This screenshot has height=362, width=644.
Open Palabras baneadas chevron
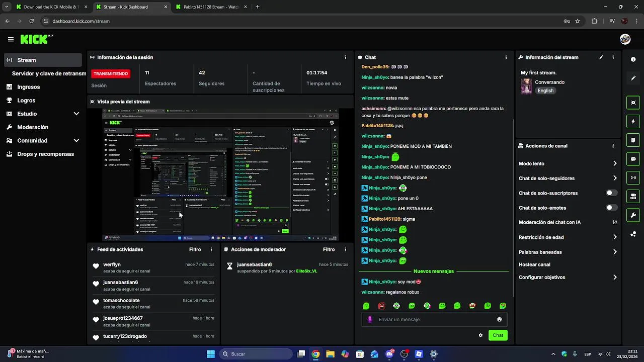tap(615, 252)
